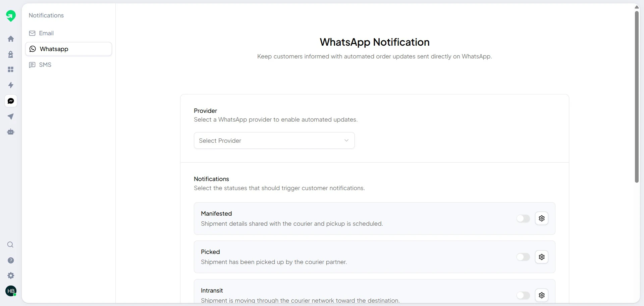Screen dimensions: 644x306
Task: Click the automation robot icon in sidebar
Action: [11, 132]
